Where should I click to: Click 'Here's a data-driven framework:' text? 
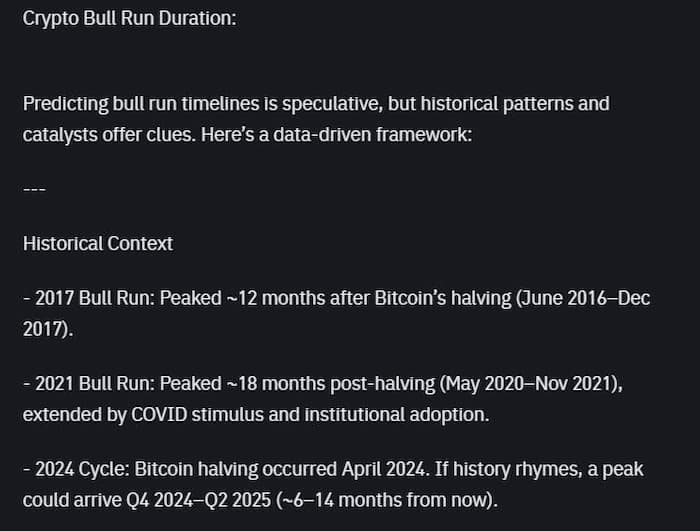pos(336,134)
